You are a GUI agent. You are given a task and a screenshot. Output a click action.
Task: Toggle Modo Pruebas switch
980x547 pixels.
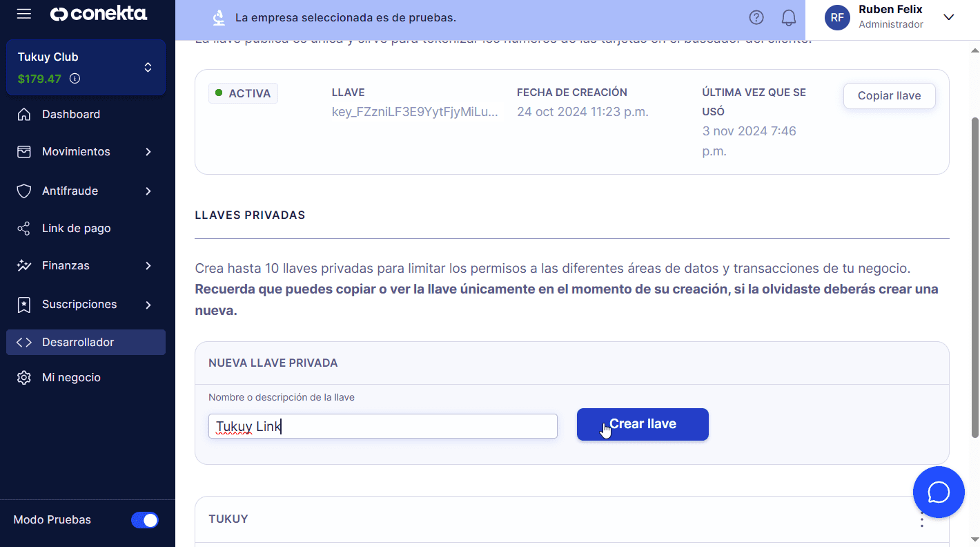145,520
